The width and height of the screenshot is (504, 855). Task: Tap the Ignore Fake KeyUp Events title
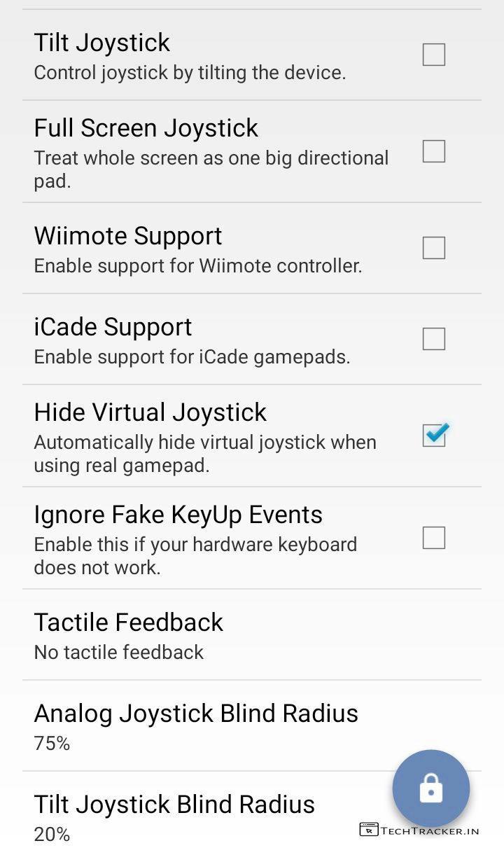point(178,515)
